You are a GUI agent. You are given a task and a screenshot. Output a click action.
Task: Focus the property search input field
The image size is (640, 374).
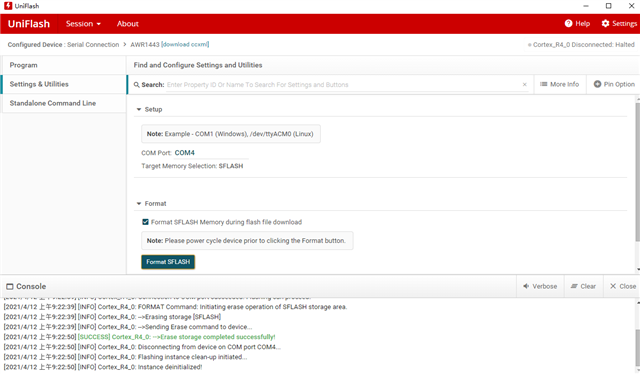click(x=342, y=85)
